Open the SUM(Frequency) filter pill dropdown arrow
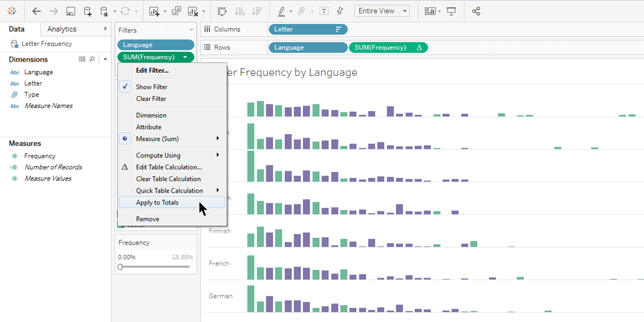644x322 pixels. tap(185, 57)
